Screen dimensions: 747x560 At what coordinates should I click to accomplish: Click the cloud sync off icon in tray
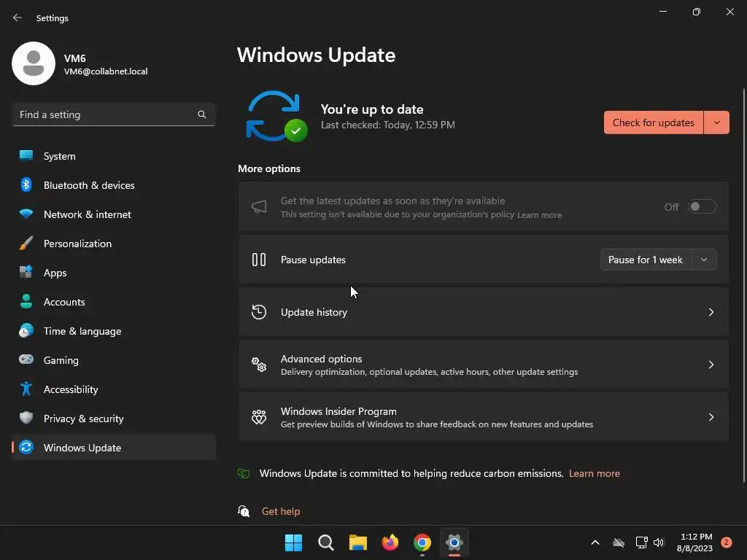tap(619, 542)
